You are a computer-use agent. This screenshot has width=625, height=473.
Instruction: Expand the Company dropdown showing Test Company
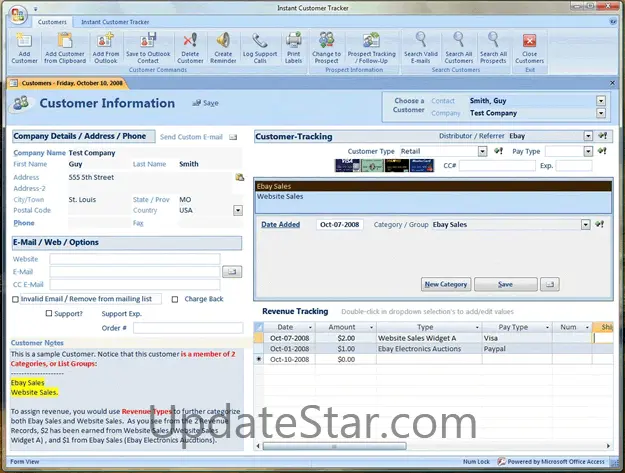(x=601, y=113)
